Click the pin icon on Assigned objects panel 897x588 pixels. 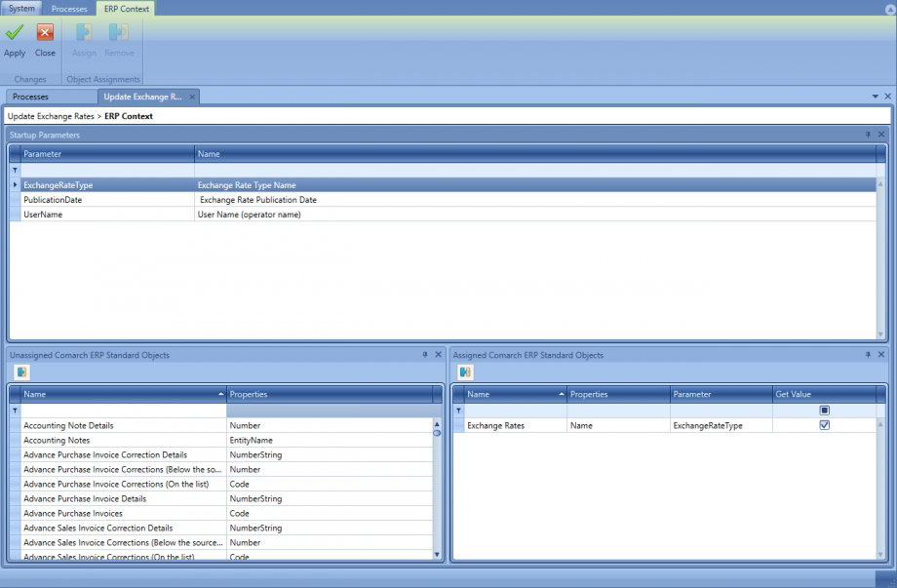click(x=867, y=355)
